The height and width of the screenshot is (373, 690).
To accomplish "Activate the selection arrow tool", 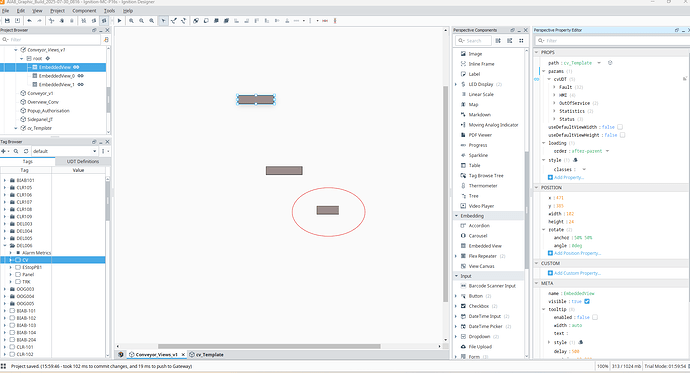I will pyautogui.click(x=163, y=21).
